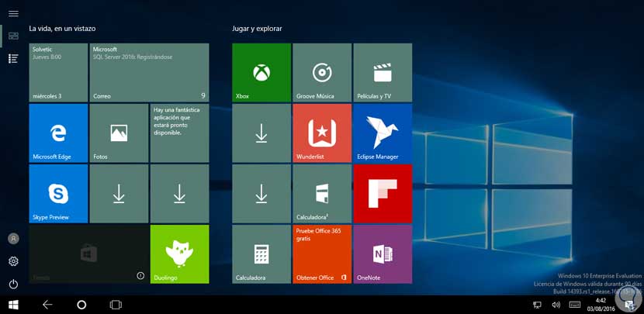Launch Eclipse Manager tile

click(x=383, y=133)
